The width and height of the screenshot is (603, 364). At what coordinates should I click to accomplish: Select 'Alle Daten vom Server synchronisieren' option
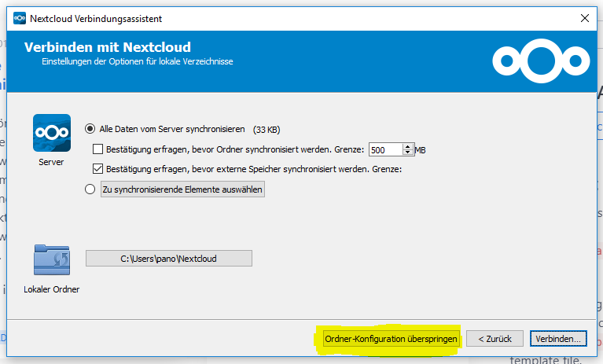click(91, 129)
